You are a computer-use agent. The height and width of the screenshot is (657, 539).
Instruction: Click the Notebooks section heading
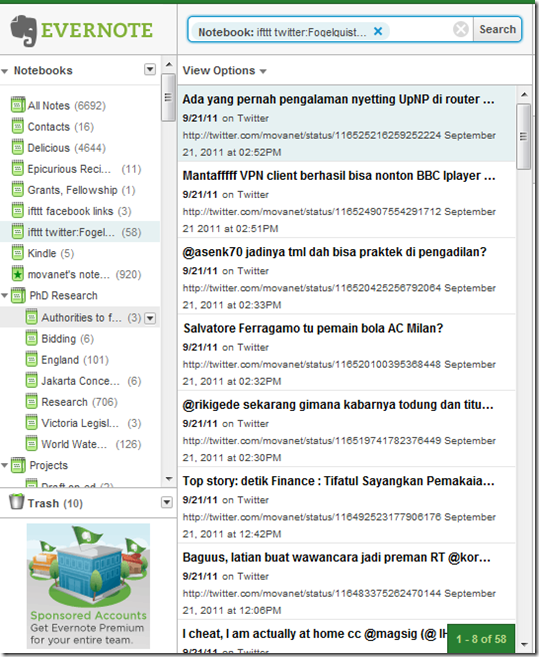click(x=43, y=70)
